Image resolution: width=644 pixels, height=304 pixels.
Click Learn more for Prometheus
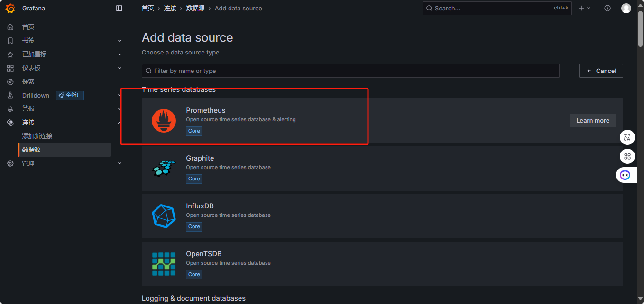pyautogui.click(x=593, y=120)
